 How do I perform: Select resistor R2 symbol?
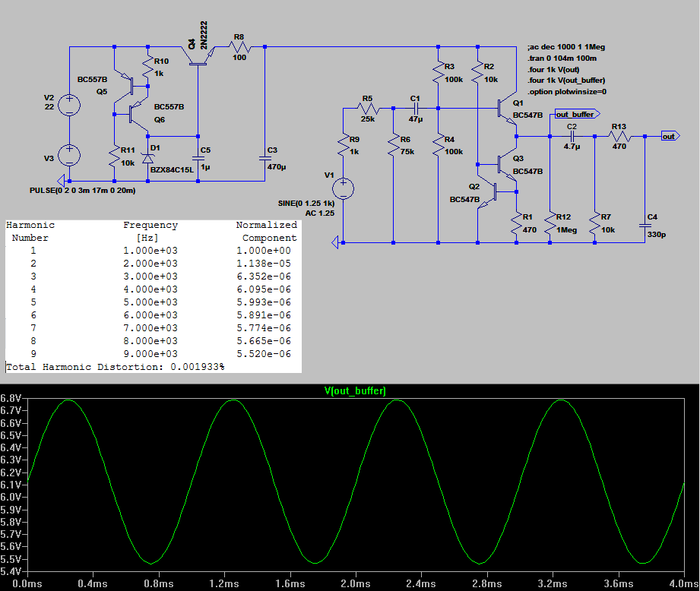pyautogui.click(x=477, y=72)
